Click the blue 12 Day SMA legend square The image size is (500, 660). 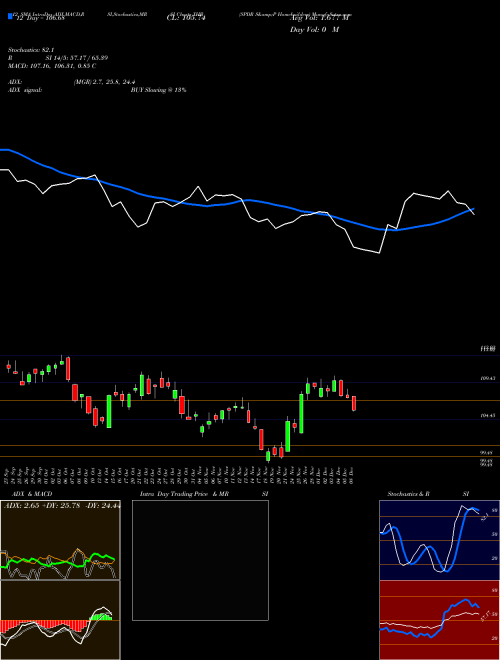[10, 16]
